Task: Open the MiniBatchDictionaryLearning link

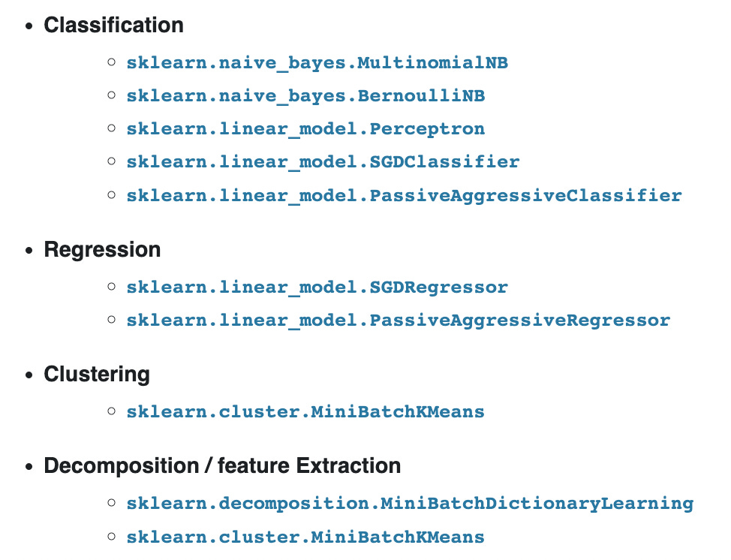Action: (410, 504)
